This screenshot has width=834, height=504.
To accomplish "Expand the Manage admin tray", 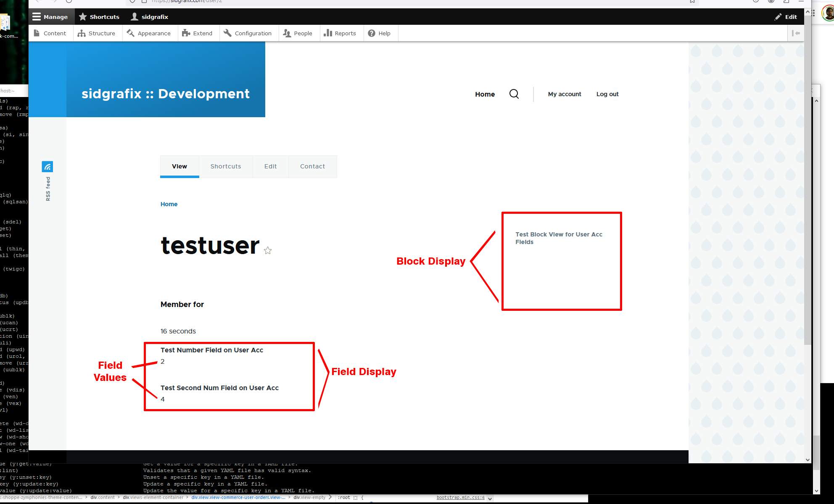I will pyautogui.click(x=50, y=16).
